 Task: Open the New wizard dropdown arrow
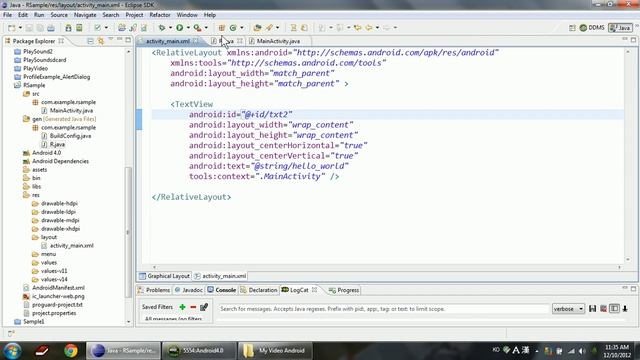(x=20, y=28)
